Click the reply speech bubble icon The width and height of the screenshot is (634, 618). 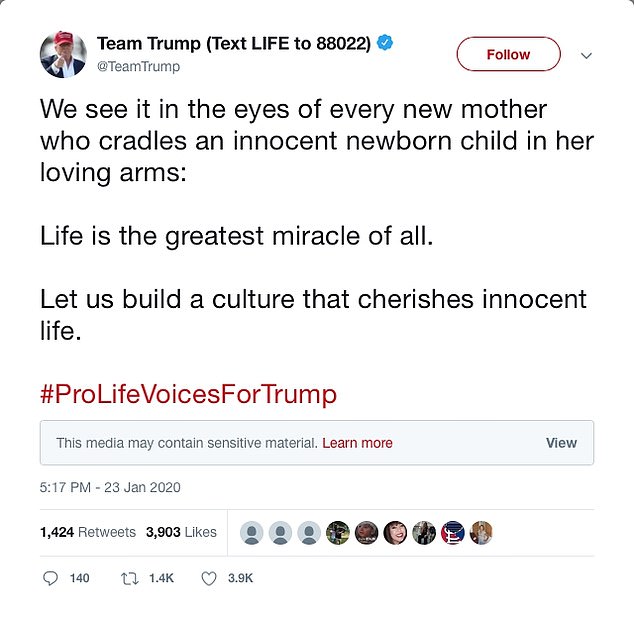[x=52, y=578]
